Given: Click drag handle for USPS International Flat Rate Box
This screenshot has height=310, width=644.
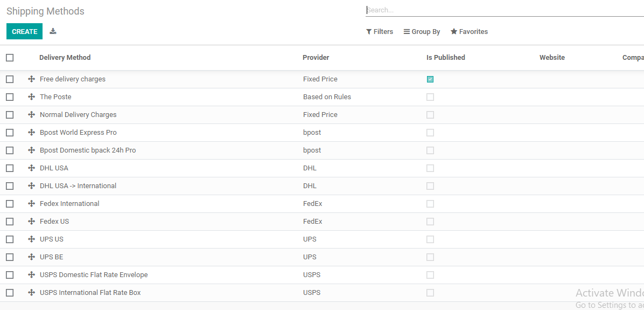Looking at the screenshot, I should click(x=32, y=293).
